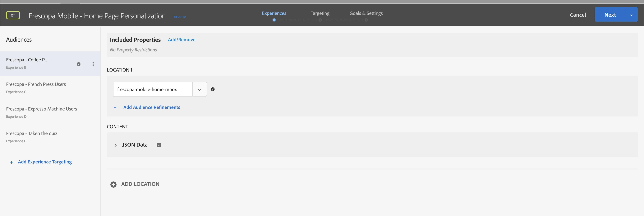Click Add Audience Refinements link

151,107
